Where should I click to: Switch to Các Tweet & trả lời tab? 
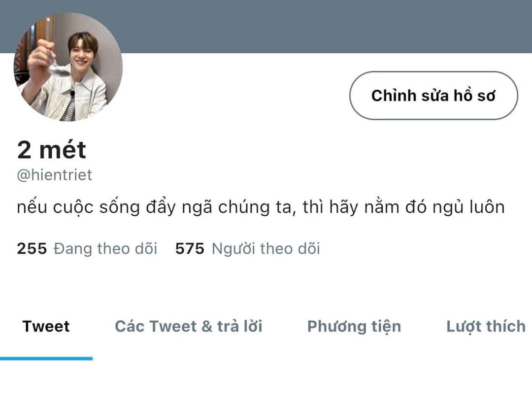189,327
